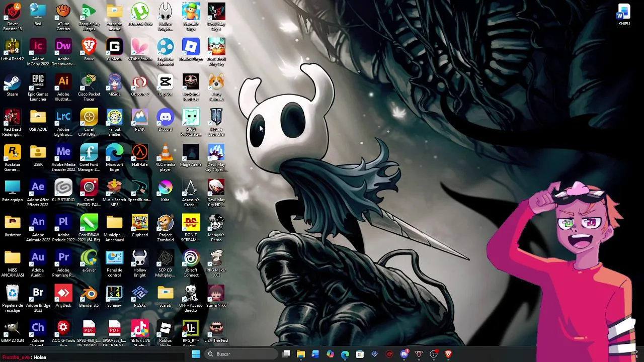This screenshot has width=644, height=362.
Task: Open Copilot from the taskbar
Action: (330, 354)
